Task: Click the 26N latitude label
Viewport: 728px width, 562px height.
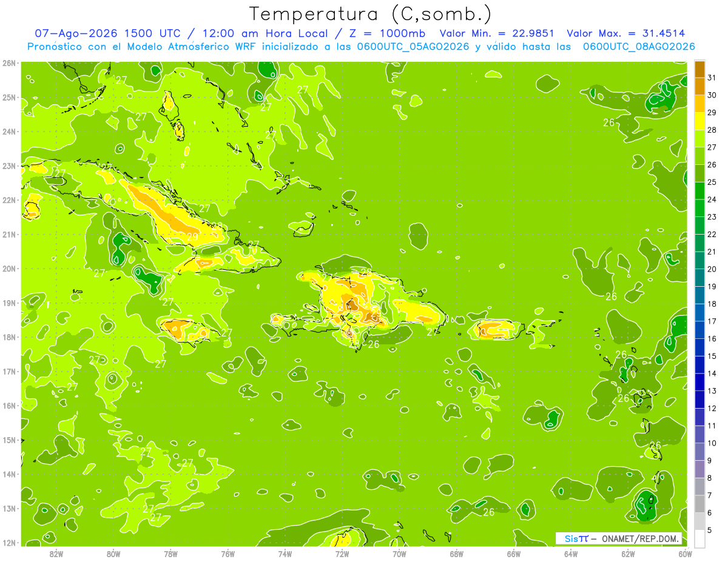Action: point(10,63)
